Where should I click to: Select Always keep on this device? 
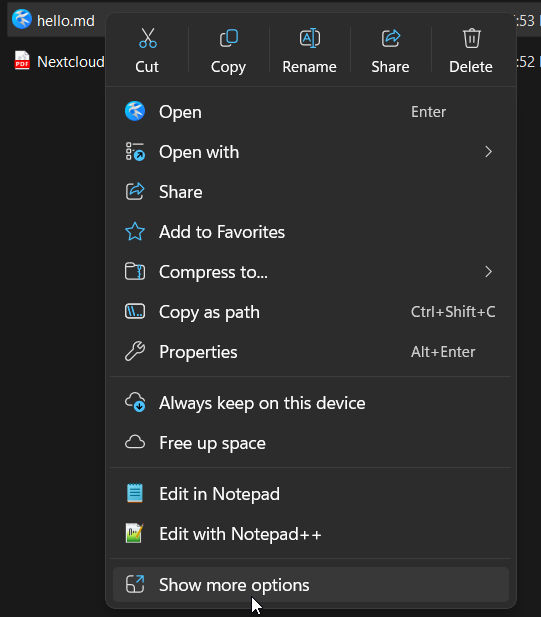click(311, 403)
